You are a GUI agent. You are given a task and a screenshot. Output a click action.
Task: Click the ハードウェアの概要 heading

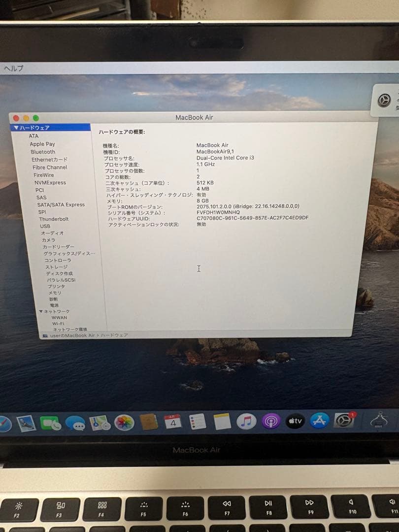click(x=122, y=132)
